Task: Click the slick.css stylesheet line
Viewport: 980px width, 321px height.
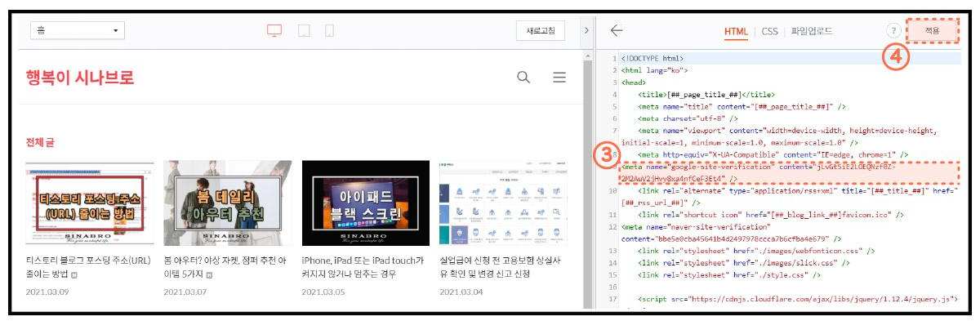Action: [x=744, y=263]
